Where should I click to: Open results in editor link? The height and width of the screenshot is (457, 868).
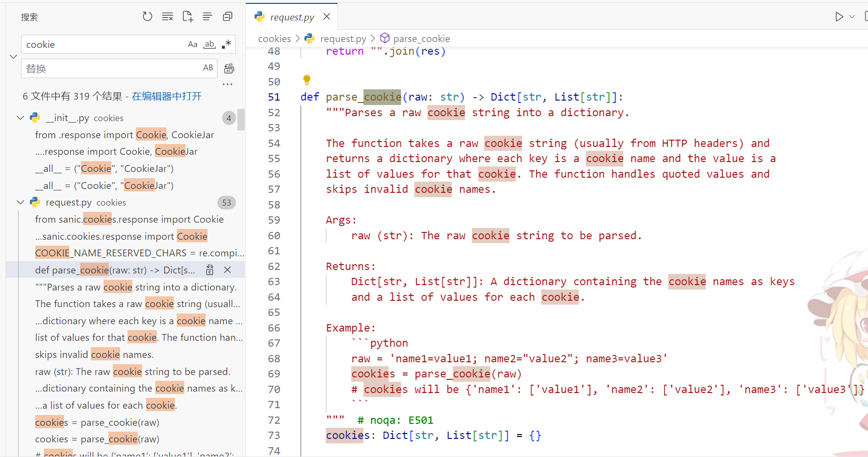coord(167,96)
